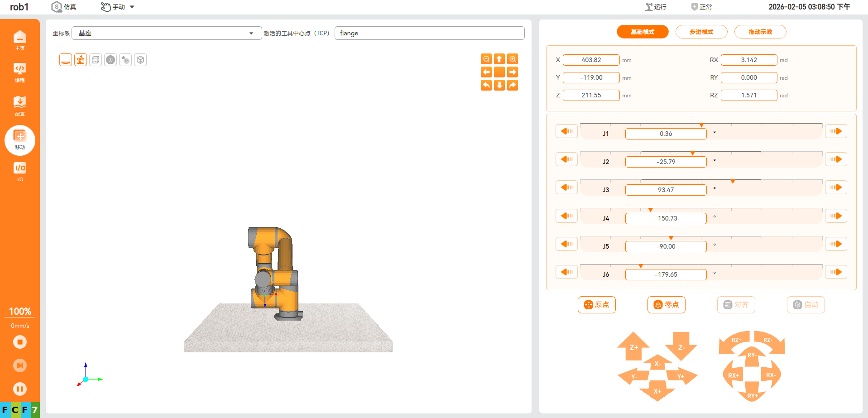This screenshot has width=868, height=418.
Task: Toggle the robot model display icon
Action: 81,60
